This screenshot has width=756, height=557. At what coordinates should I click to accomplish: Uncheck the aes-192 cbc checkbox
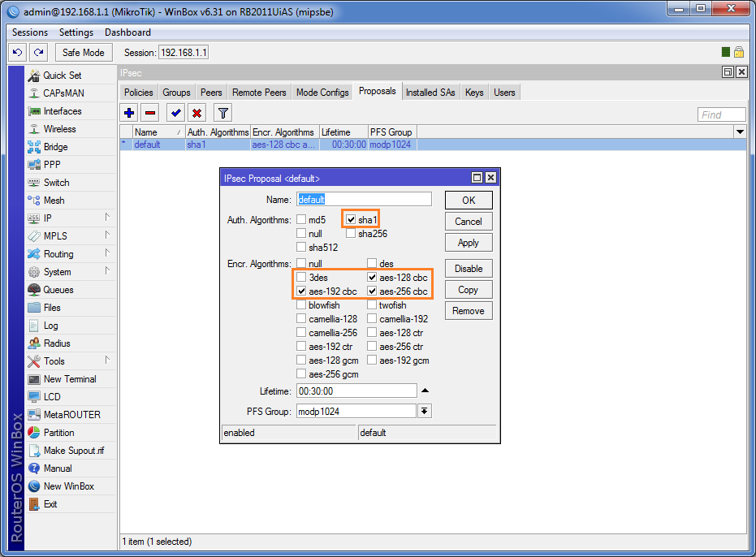[x=301, y=291]
